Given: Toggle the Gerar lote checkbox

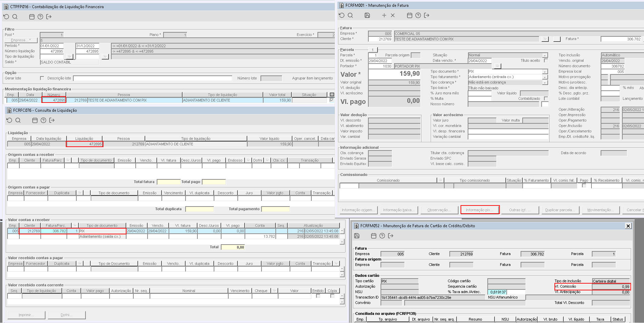Looking at the screenshot, I should point(42,78).
